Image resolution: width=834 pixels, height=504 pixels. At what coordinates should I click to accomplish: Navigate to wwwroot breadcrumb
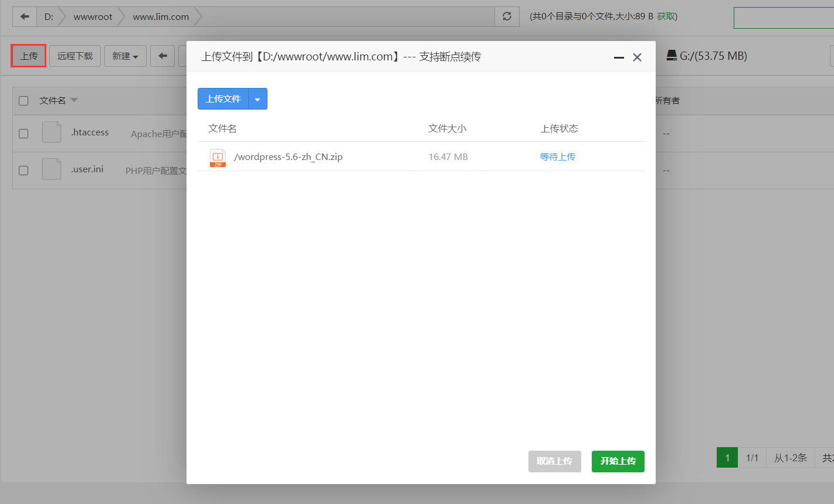pyautogui.click(x=93, y=17)
